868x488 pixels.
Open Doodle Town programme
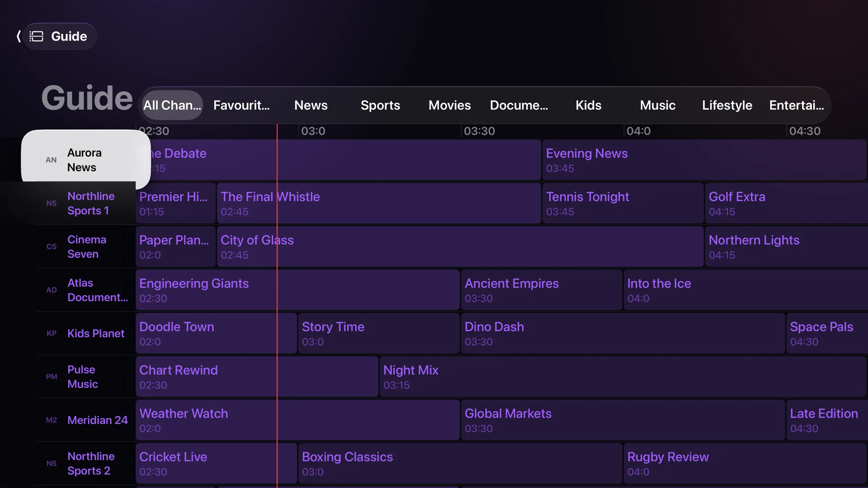tap(216, 333)
